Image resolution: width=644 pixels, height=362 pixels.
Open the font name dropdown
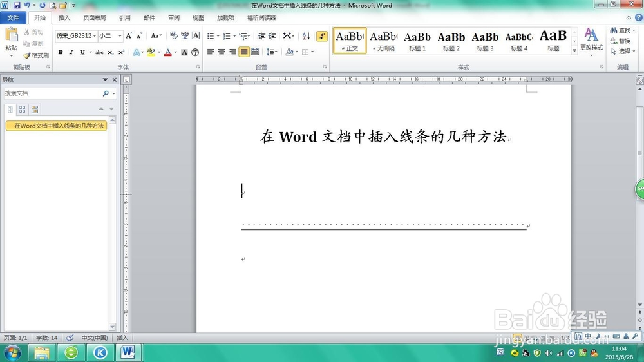(x=95, y=35)
